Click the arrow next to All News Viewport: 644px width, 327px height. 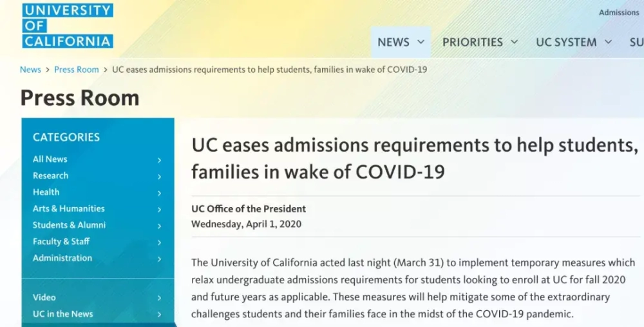coord(159,160)
